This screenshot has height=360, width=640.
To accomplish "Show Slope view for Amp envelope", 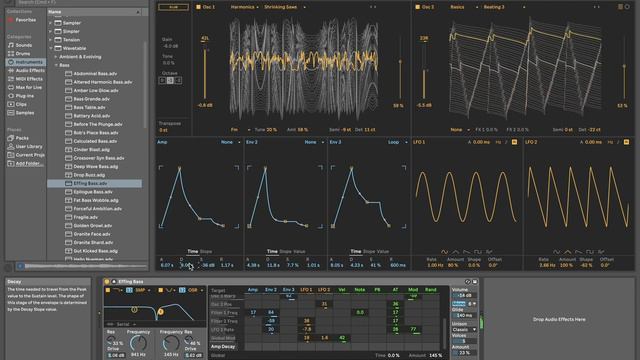I will pyautogui.click(x=206, y=251).
